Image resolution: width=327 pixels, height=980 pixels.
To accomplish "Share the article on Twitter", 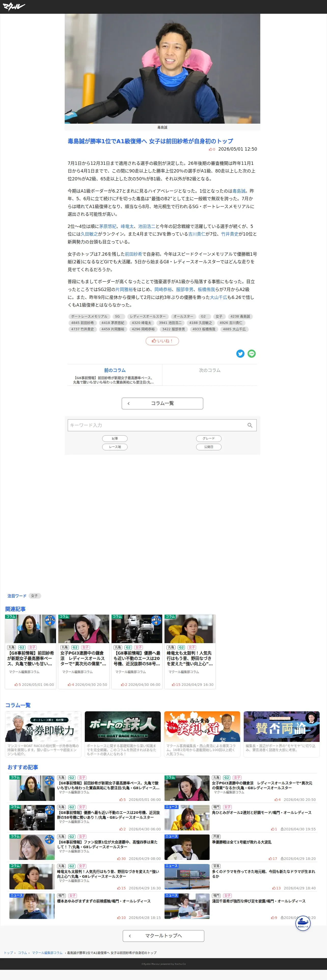I will 240,353.
